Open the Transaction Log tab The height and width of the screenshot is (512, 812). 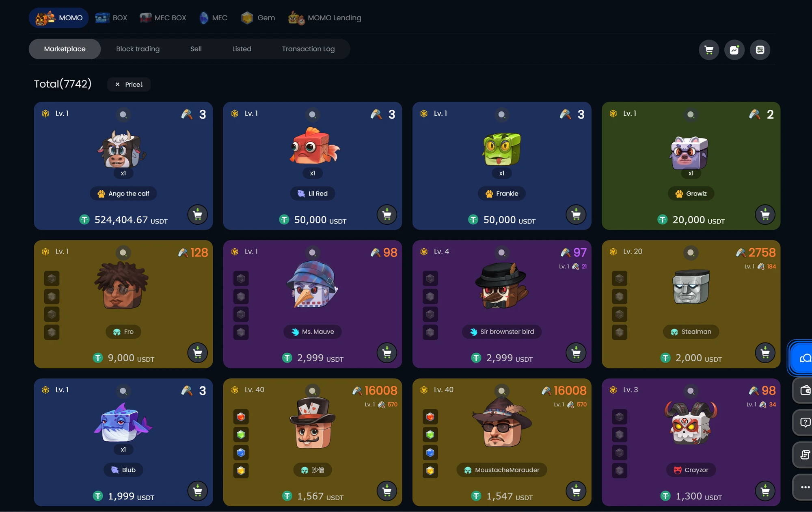pos(309,49)
